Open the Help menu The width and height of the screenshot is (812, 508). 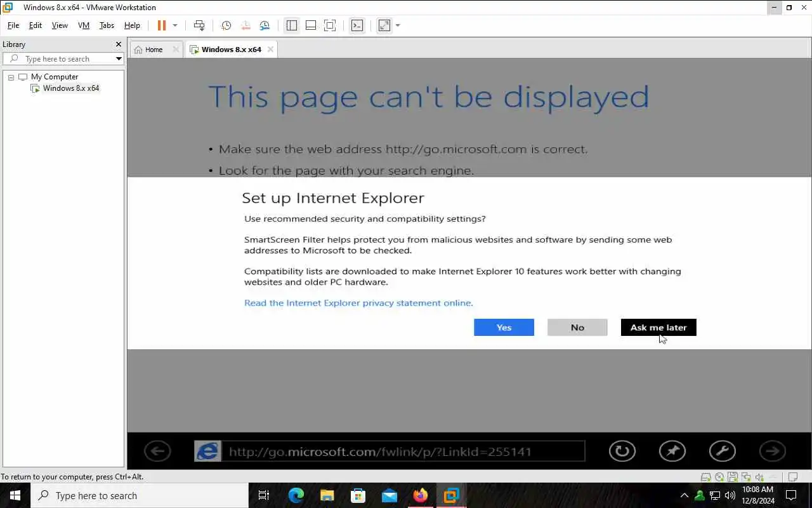pos(132,25)
